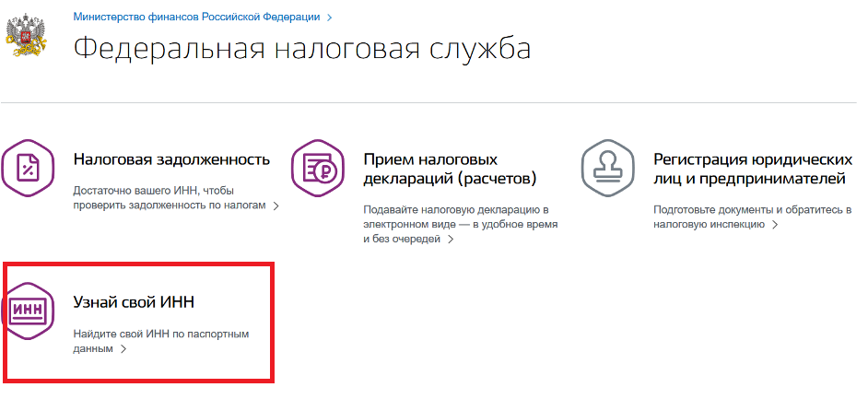Click the chevron after налоговую инспекцию
868x399 pixels.
(x=775, y=225)
